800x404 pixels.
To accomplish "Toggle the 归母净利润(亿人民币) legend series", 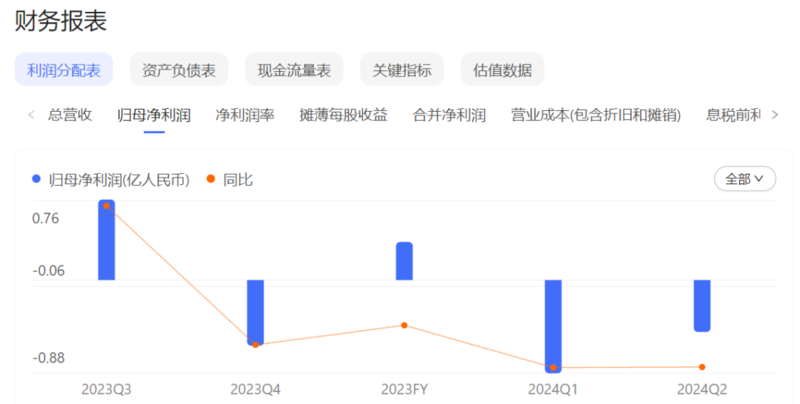I will [x=111, y=180].
